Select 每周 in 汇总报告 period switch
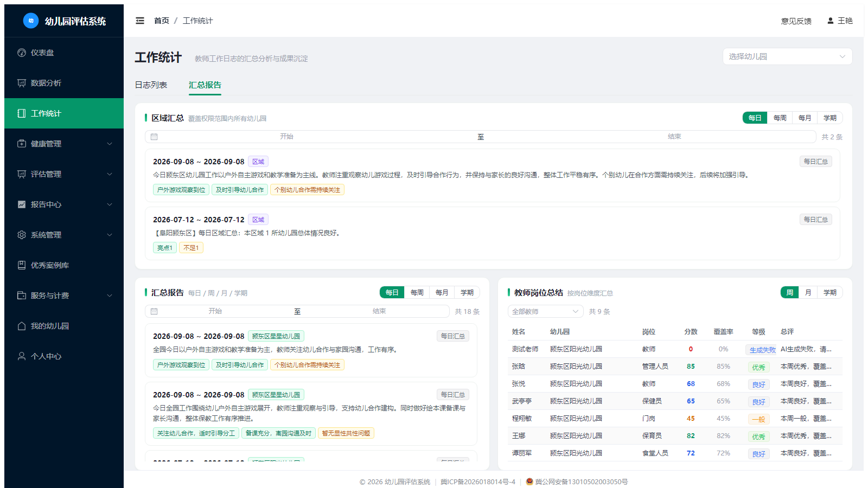This screenshot has height=488, width=868. 417,292
